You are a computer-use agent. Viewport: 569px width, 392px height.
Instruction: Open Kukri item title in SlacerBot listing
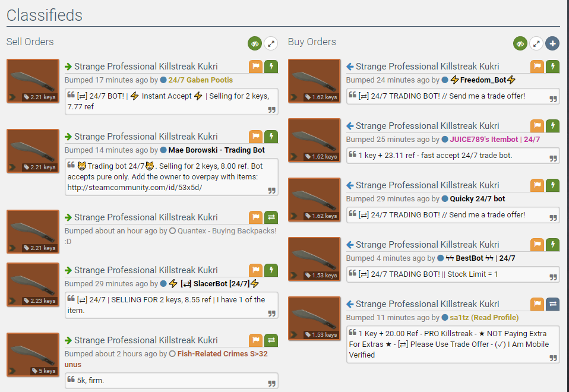[x=146, y=270]
